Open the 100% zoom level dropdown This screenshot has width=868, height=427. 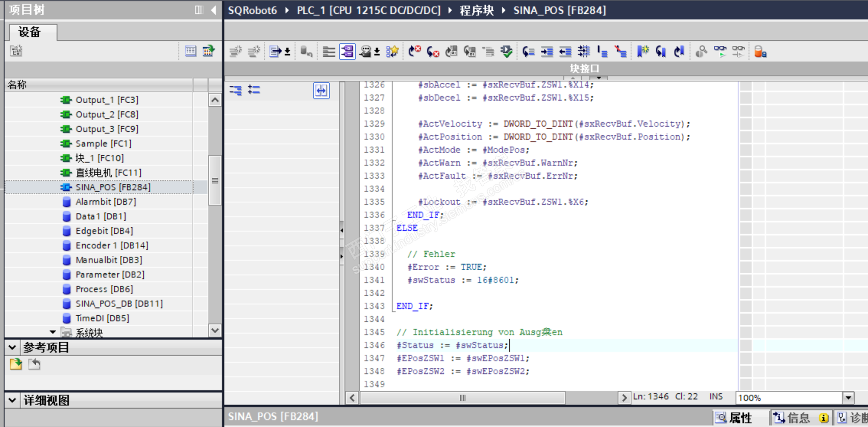pyautogui.click(x=848, y=397)
